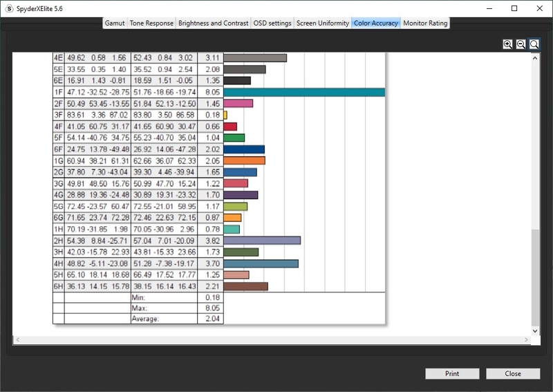Click the teal 1F color bar
The height and width of the screenshot is (392, 553).
tap(304, 93)
